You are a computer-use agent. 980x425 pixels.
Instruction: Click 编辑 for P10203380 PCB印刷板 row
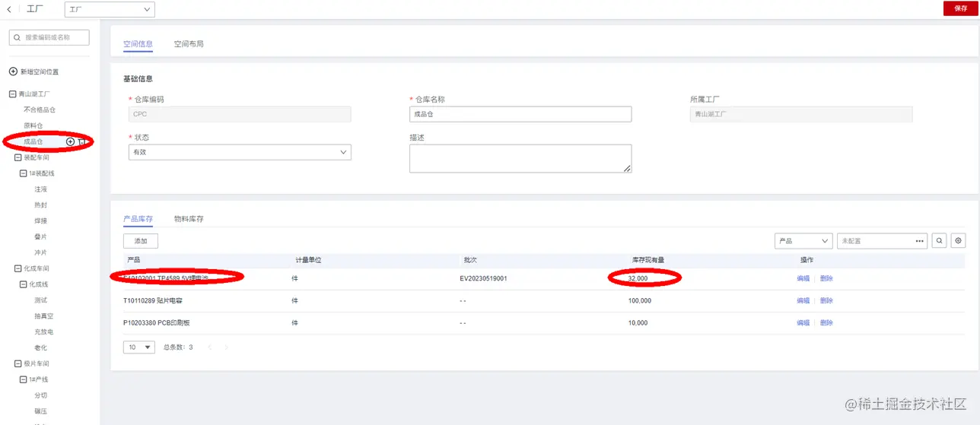[x=803, y=323]
